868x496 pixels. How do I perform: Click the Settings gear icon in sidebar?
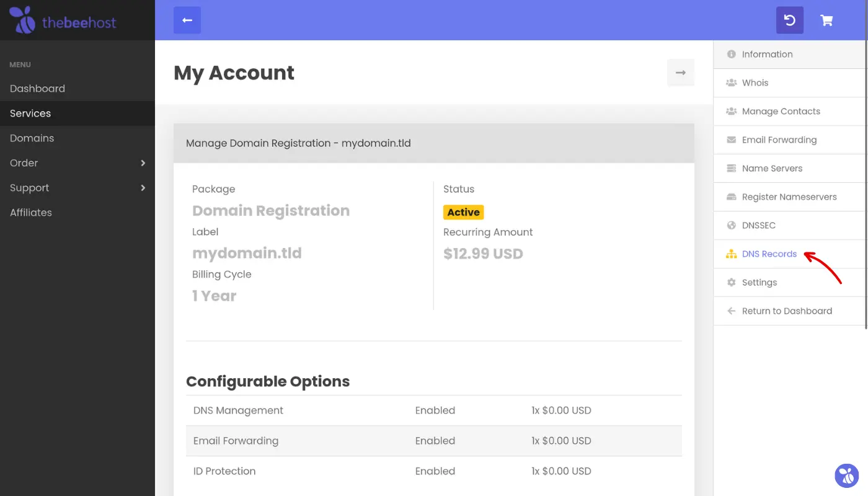(x=731, y=283)
